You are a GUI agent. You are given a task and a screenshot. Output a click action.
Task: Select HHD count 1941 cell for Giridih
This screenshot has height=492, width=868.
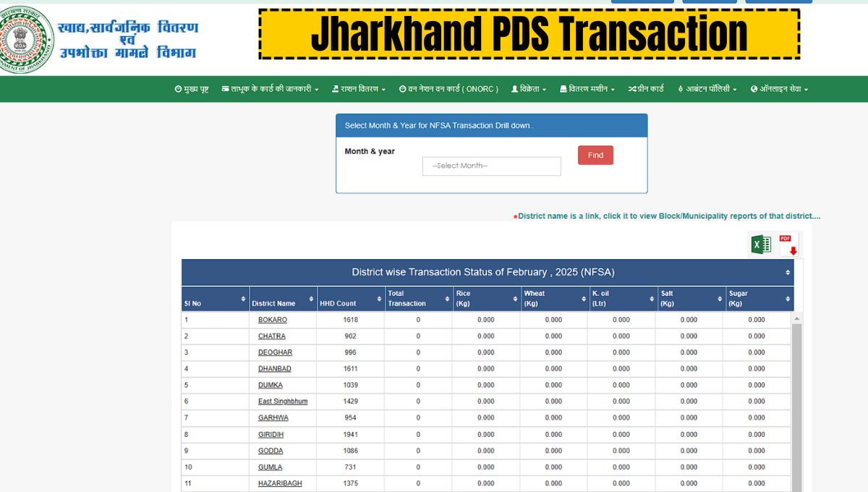350,435
